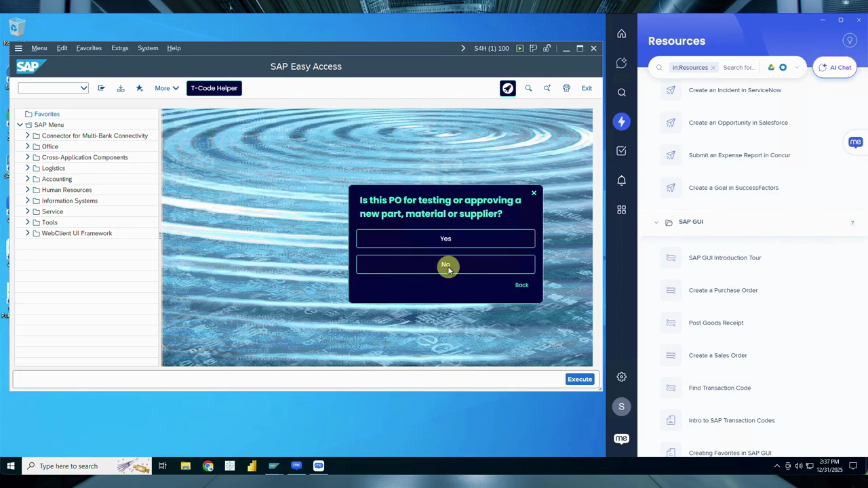The image size is (868, 488).
Task: Open the transaction code dropdown field
Action: click(x=83, y=88)
